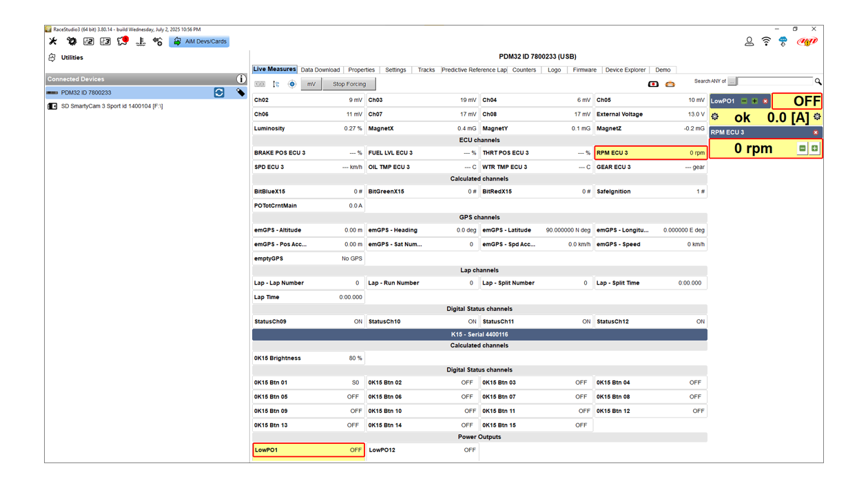868x488 pixels.
Task: Click LowPO1 green plus button
Action: [754, 101]
